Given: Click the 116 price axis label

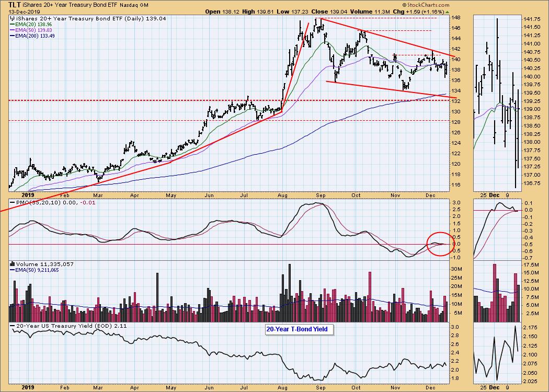Looking at the screenshot, I should coord(456,185).
